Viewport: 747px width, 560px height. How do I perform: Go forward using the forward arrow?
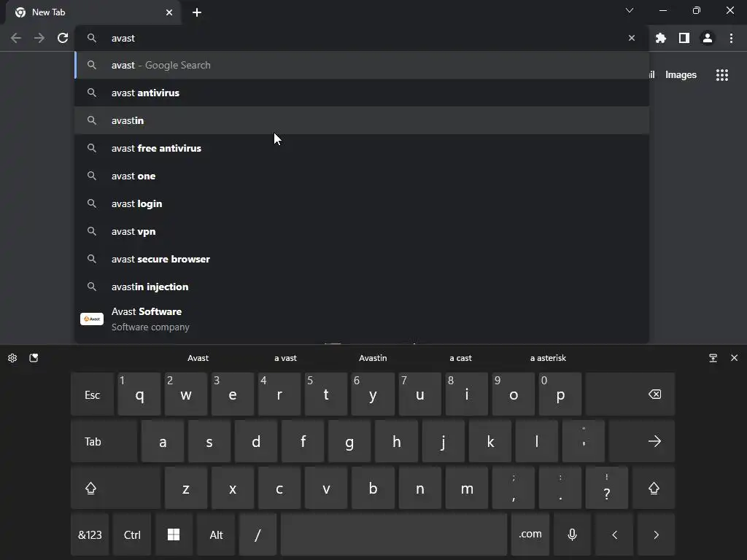click(x=39, y=38)
